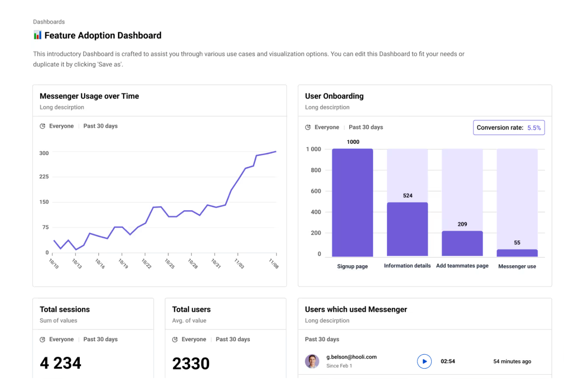Select Past 30 days in Total sessions card
The image size is (588, 392).
pos(101,339)
